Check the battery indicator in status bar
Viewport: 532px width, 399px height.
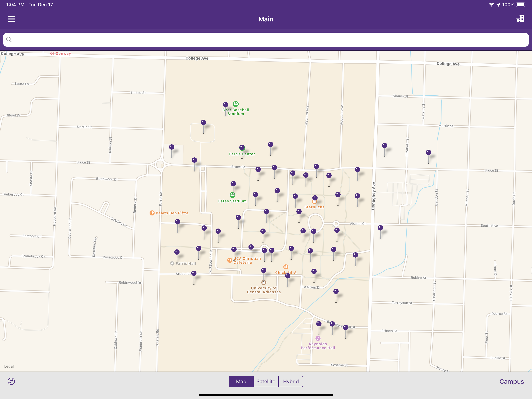(521, 4)
